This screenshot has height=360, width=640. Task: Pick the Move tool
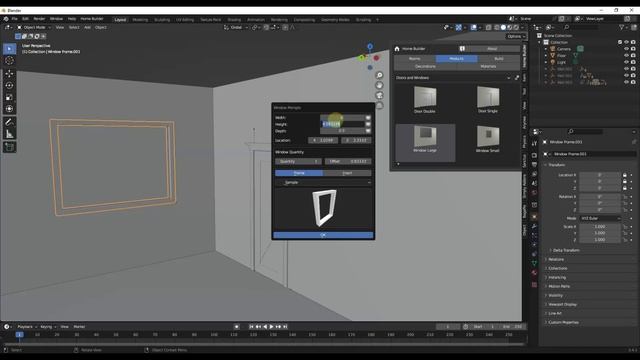pyautogui.click(x=9, y=73)
